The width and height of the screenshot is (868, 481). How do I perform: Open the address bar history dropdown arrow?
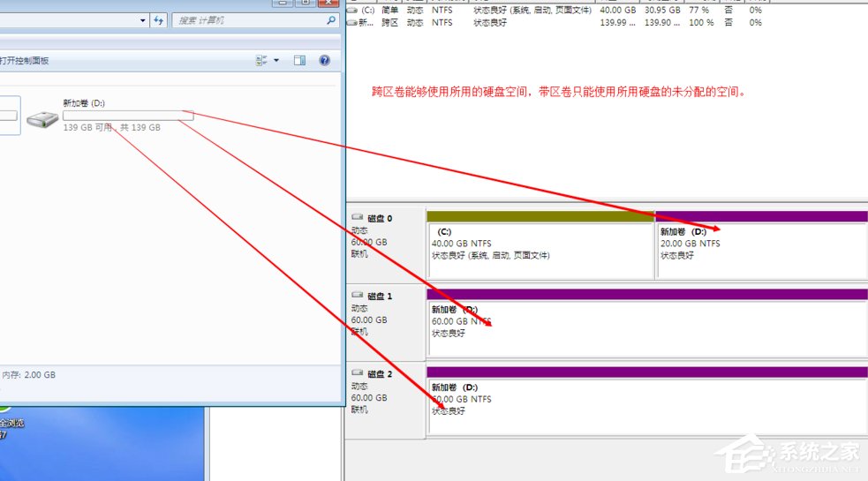(x=143, y=20)
